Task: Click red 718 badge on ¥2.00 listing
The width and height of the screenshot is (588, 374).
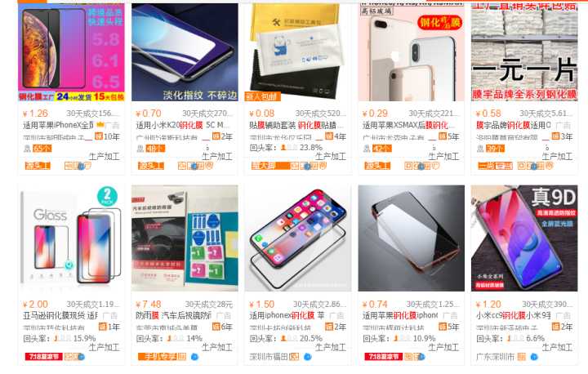Action: pyautogui.click(x=44, y=356)
